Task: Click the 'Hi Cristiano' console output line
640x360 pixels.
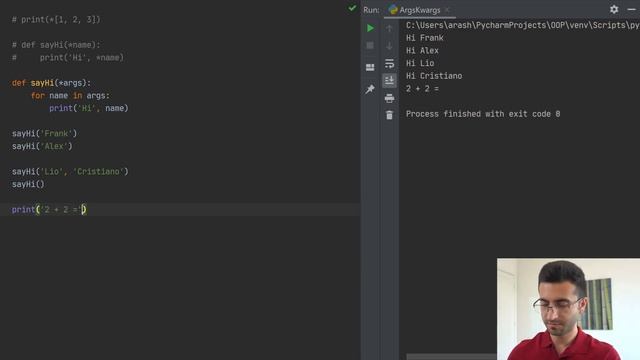Action: click(434, 76)
